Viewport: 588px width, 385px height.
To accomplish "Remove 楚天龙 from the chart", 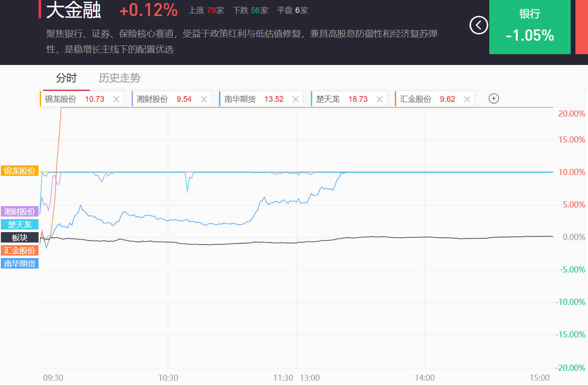I will pyautogui.click(x=380, y=99).
